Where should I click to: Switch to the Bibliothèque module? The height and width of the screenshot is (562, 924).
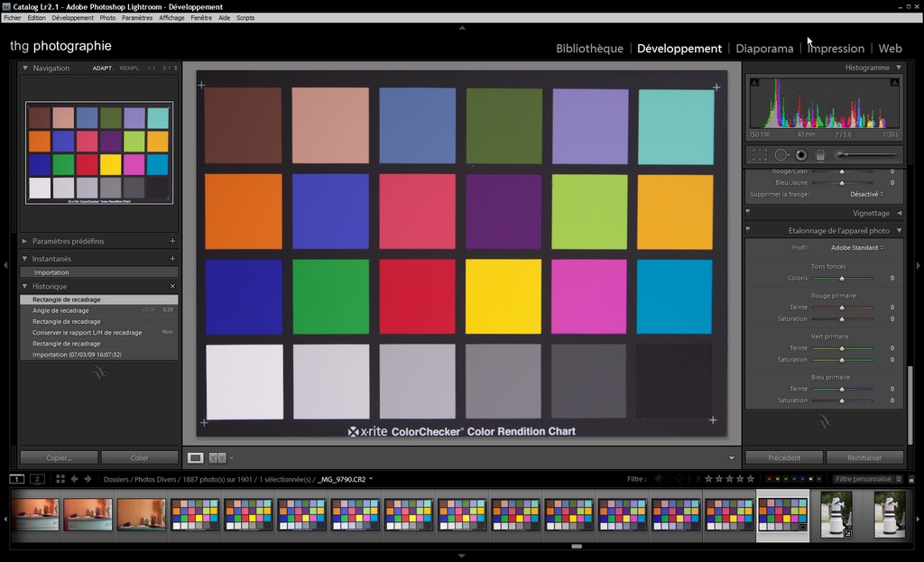[x=589, y=49]
